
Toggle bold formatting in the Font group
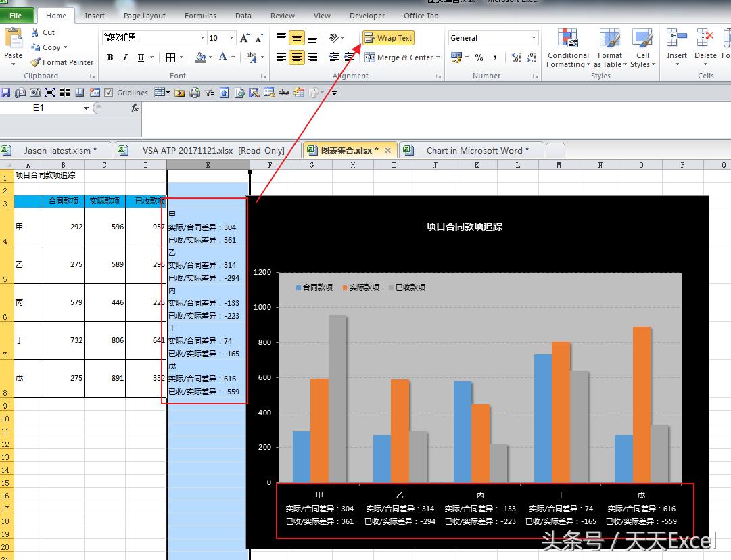[110, 57]
